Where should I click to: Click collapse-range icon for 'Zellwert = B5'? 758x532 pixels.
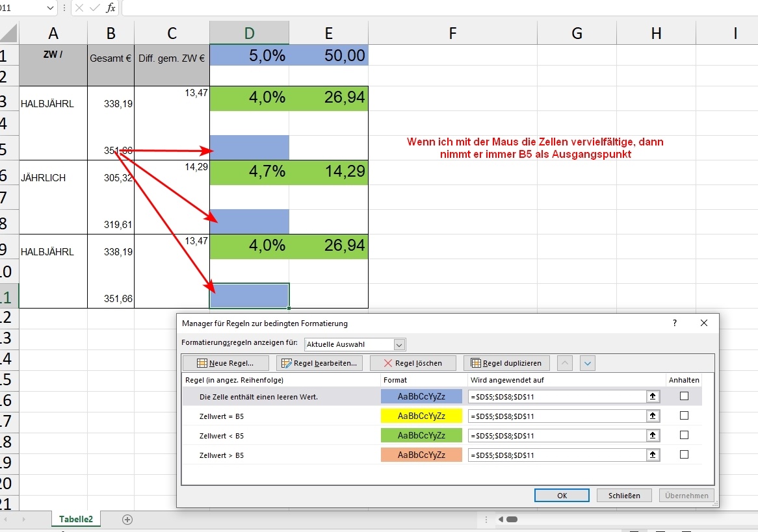pos(653,416)
